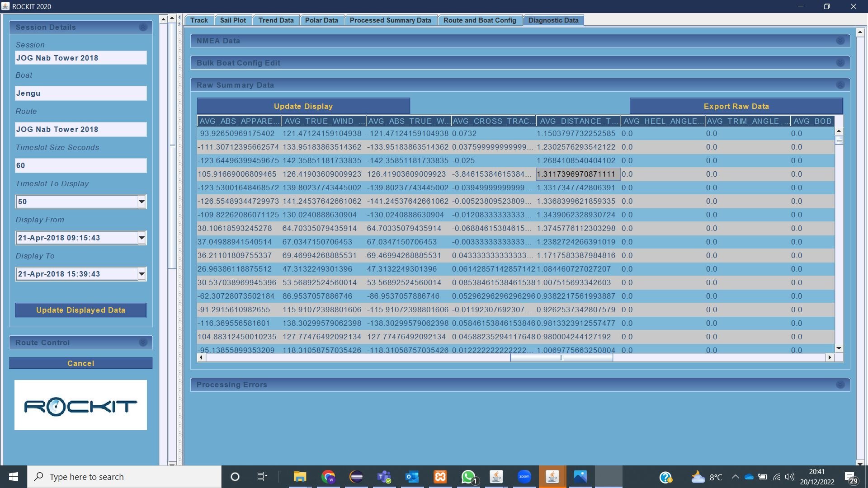Click the Update Displayed Data button
Viewport: 868px width, 488px height.
tap(80, 310)
